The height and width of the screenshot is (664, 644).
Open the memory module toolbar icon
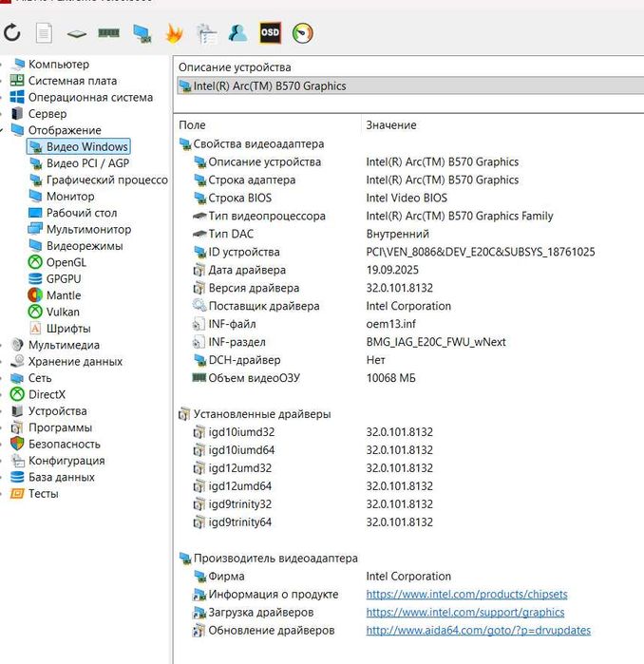coord(109,32)
